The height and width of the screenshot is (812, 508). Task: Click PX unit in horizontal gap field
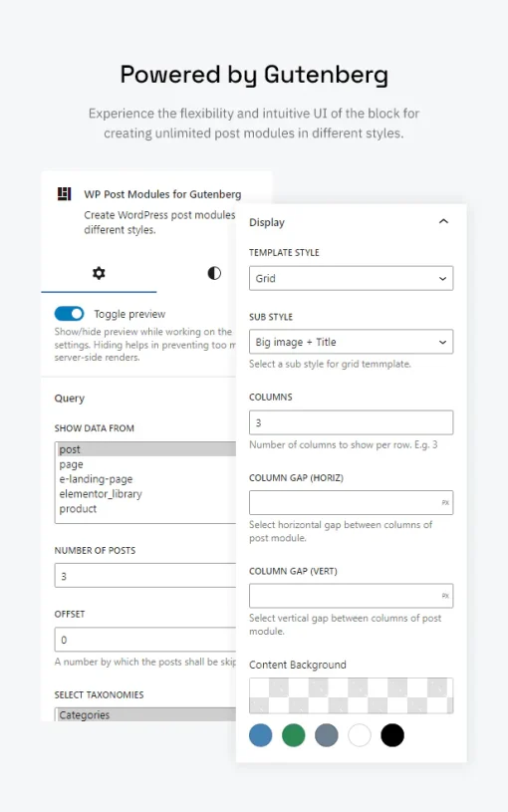point(445,502)
